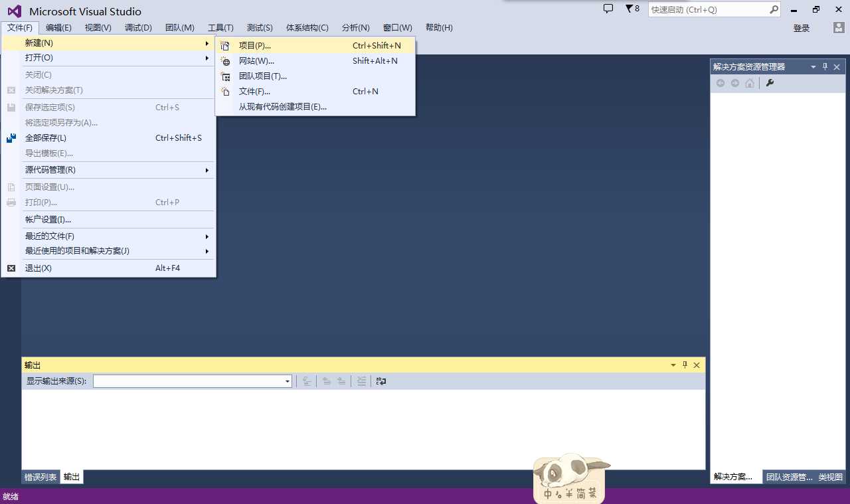Open the 编辑(E) menu

(58, 28)
